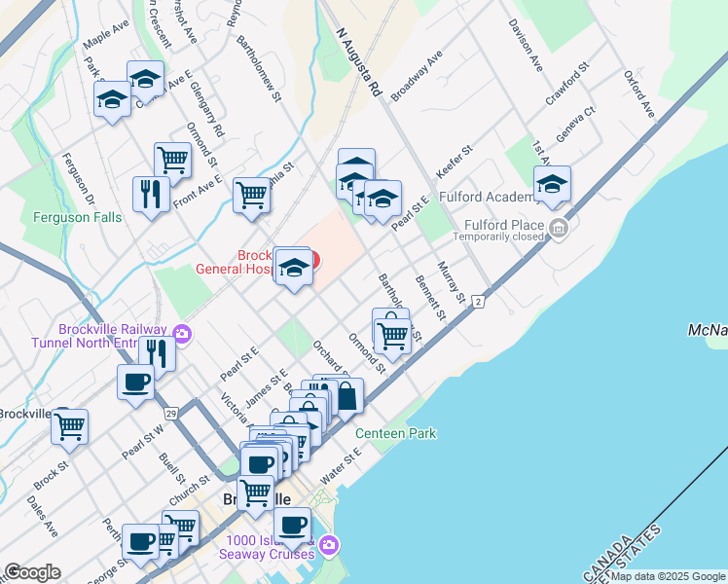The width and height of the screenshot is (728, 584).
Task: Select the shopping bag marker near Orchard St
Action: click(x=346, y=398)
